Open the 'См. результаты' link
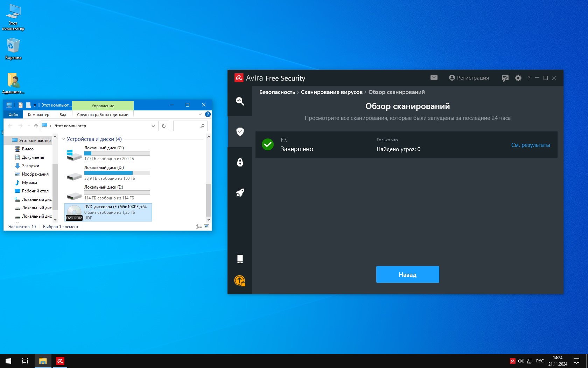 coord(530,145)
